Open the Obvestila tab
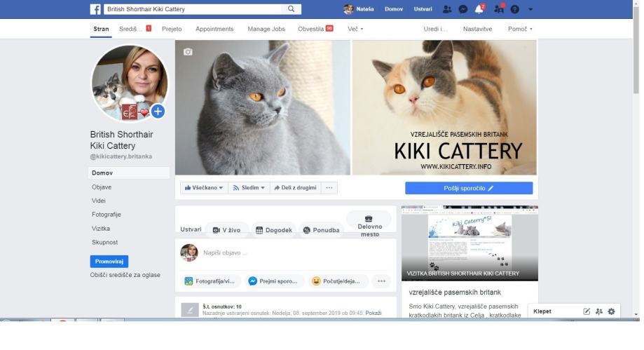The width and height of the screenshot is (644, 350). click(315, 29)
